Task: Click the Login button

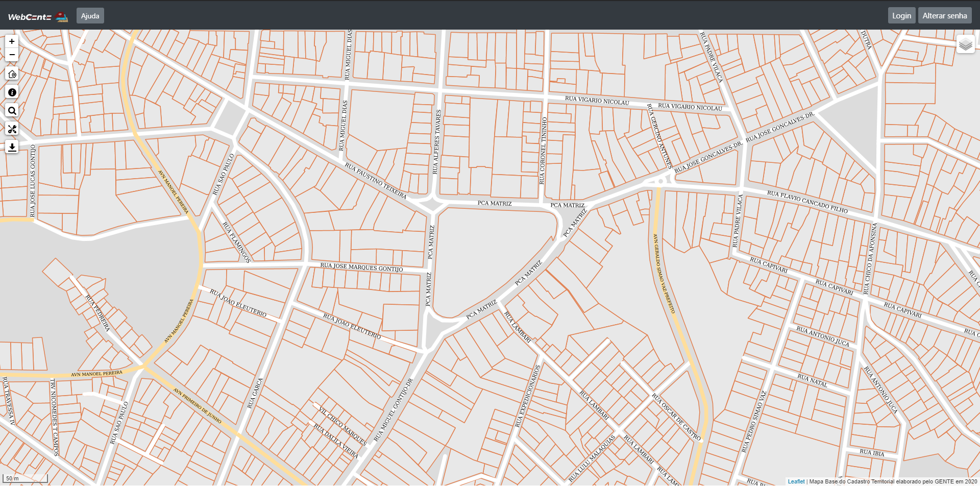Action: 901,16
